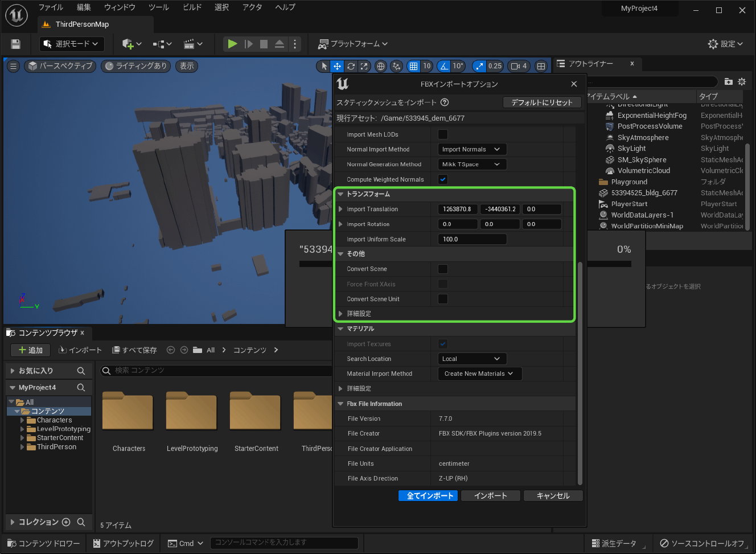Click the キャンセル button
Image resolution: width=756 pixels, height=554 pixels.
pyautogui.click(x=553, y=496)
